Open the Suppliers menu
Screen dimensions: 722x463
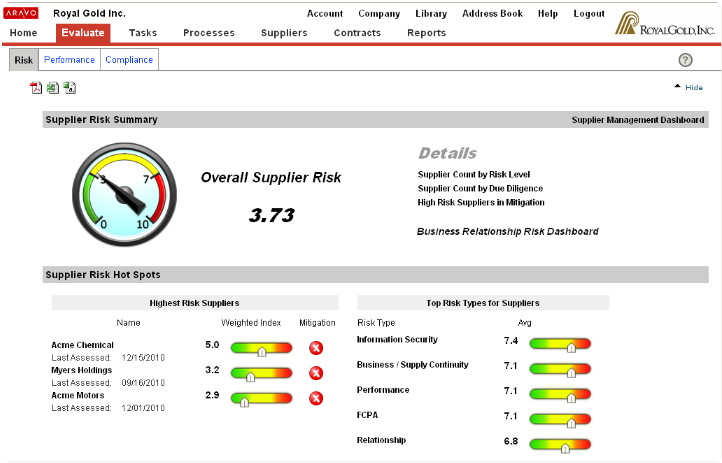pyautogui.click(x=284, y=33)
